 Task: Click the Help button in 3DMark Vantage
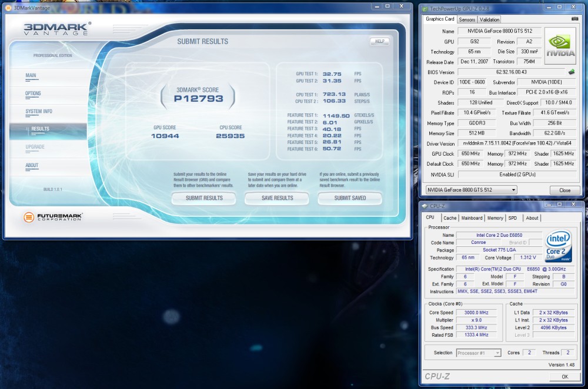point(379,41)
